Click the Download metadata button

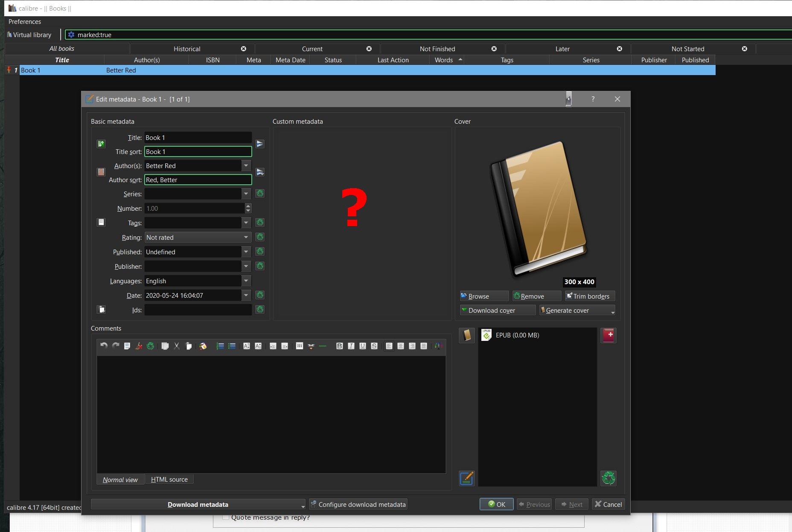pyautogui.click(x=198, y=505)
